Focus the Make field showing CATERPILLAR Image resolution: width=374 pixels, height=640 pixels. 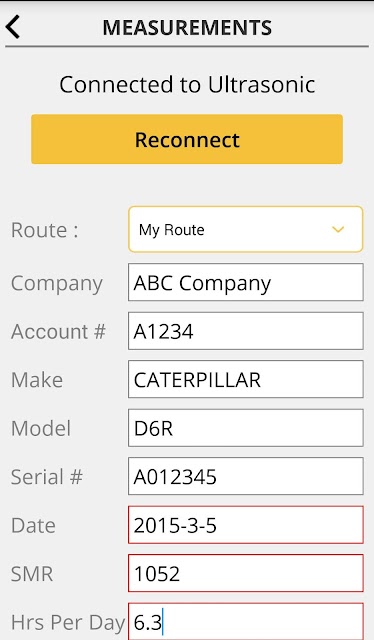pos(245,379)
